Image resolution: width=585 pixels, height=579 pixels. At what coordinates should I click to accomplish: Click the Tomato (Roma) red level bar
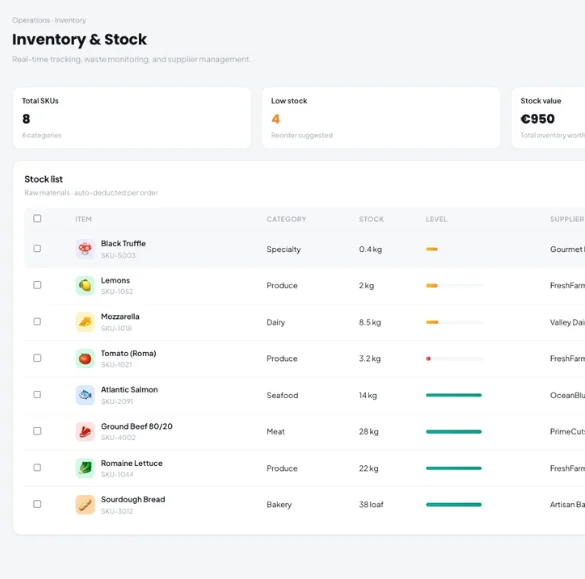tap(428, 359)
